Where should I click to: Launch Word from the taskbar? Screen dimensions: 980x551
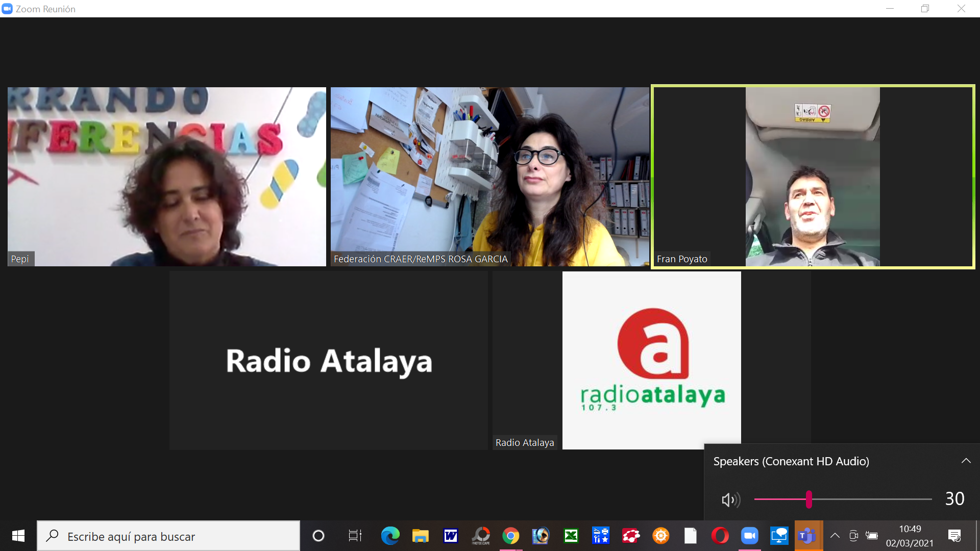[450, 536]
